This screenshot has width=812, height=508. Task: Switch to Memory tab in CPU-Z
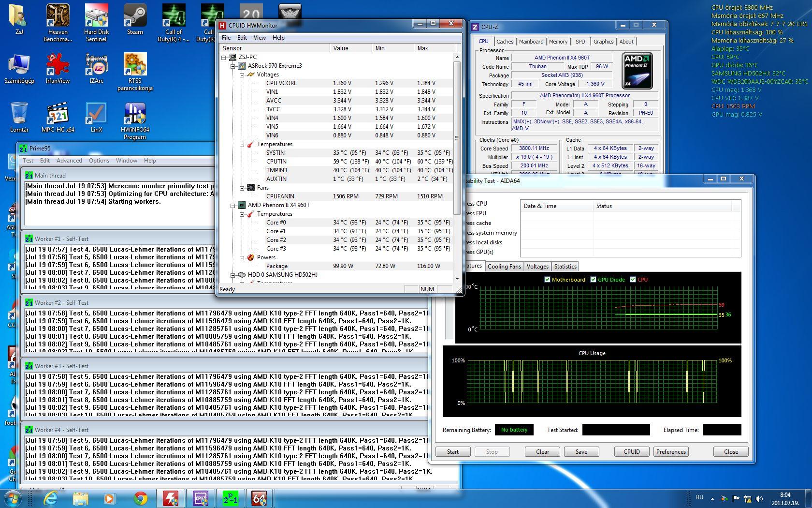click(x=558, y=42)
